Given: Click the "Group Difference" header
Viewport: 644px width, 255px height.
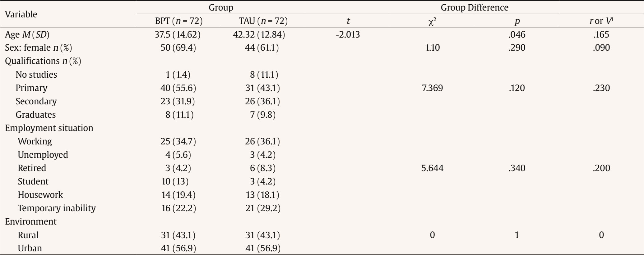Looking at the screenshot, I should 474,7.
